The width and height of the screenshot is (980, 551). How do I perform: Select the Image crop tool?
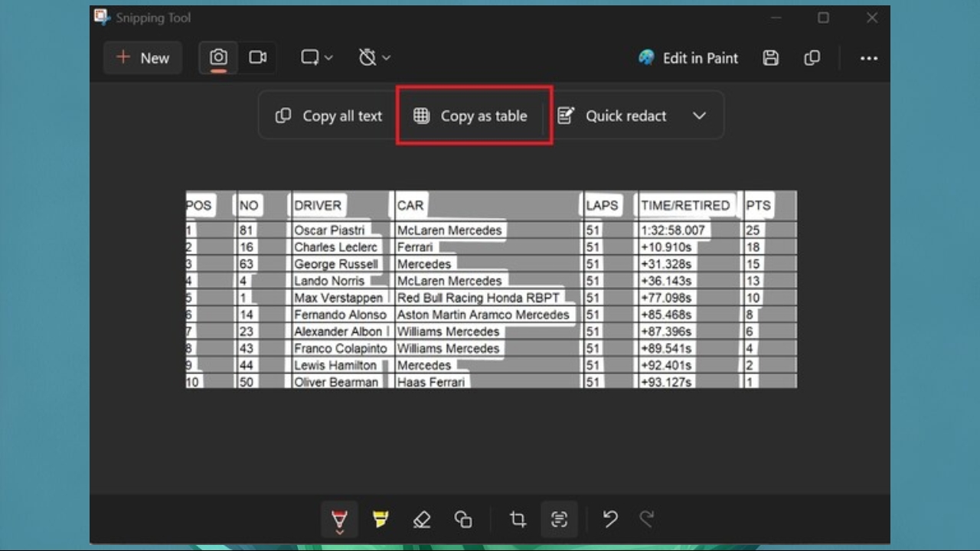click(x=518, y=520)
